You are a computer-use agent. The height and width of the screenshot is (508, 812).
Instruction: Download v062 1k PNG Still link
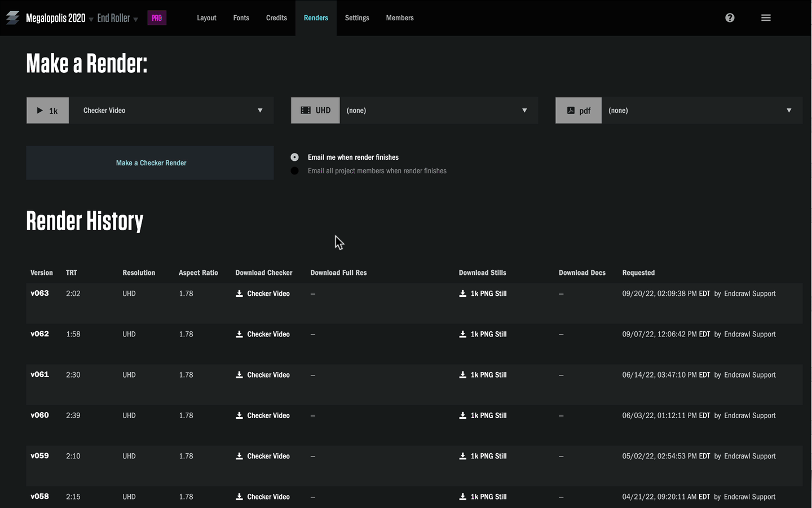(x=489, y=334)
